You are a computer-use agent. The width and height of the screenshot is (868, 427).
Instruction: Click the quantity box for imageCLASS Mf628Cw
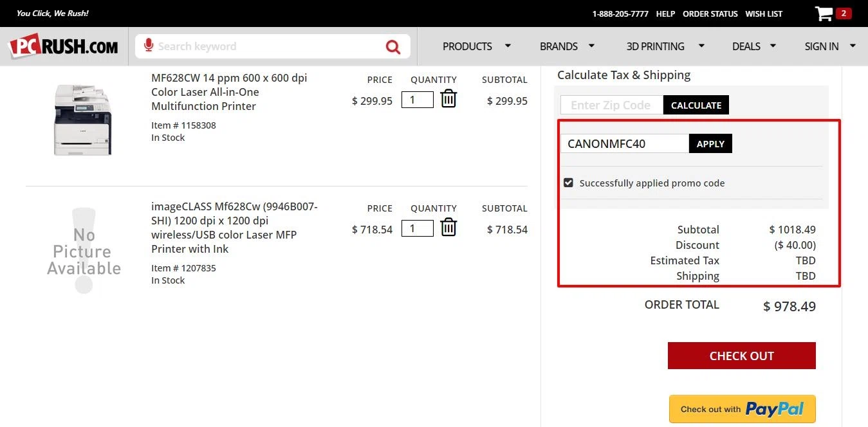(x=417, y=228)
